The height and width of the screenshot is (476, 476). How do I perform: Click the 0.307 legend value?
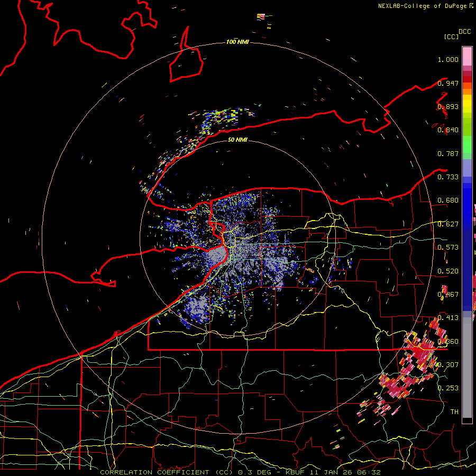click(448, 365)
